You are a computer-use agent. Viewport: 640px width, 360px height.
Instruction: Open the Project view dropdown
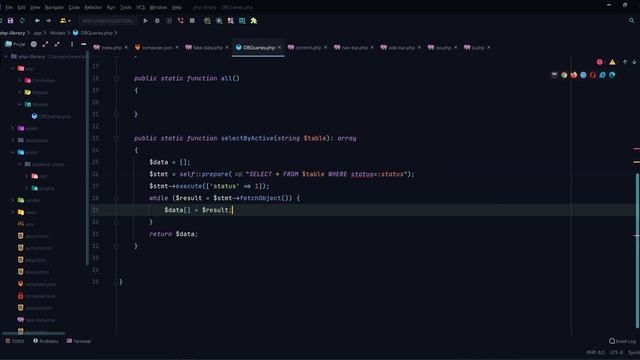[15, 44]
